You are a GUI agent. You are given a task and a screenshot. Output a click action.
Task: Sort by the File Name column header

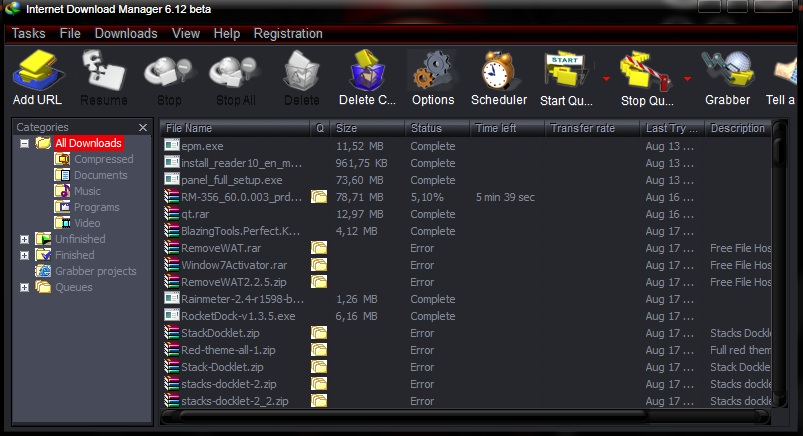[x=235, y=128]
